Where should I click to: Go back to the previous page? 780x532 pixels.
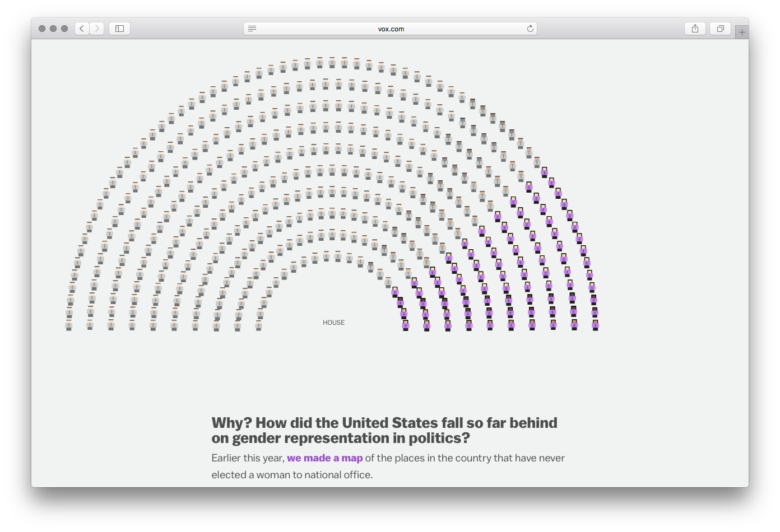click(81, 28)
